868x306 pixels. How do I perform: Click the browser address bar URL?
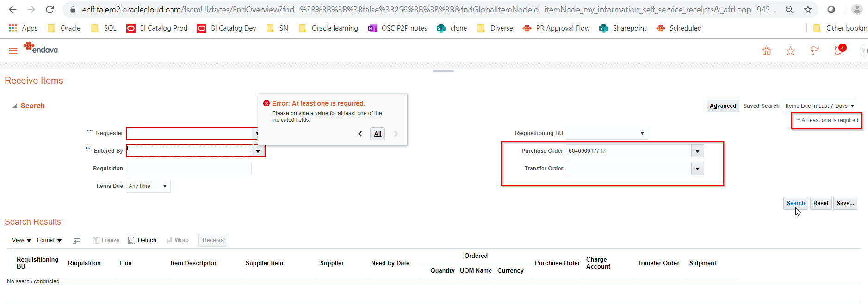coord(429,10)
